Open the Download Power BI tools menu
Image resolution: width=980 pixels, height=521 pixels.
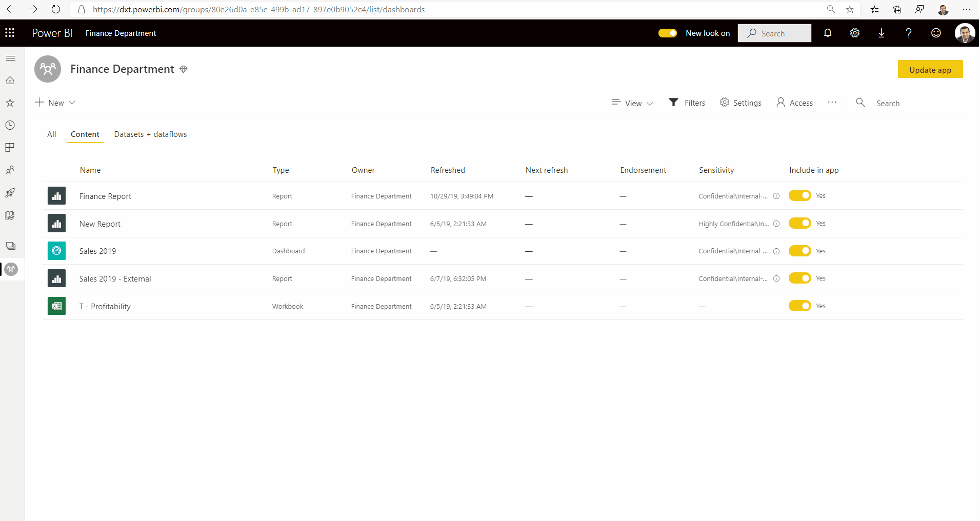pyautogui.click(x=881, y=33)
